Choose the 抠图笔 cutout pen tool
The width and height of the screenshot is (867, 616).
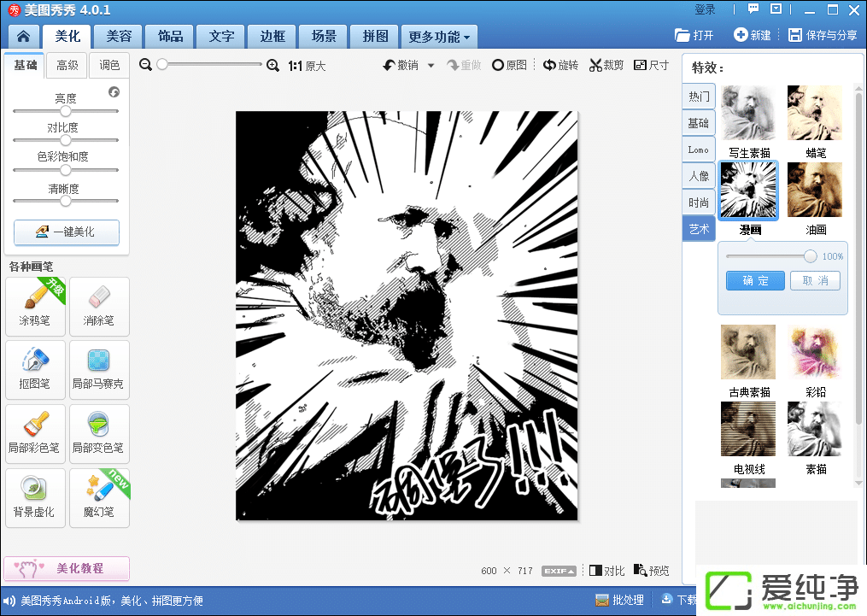[35, 368]
